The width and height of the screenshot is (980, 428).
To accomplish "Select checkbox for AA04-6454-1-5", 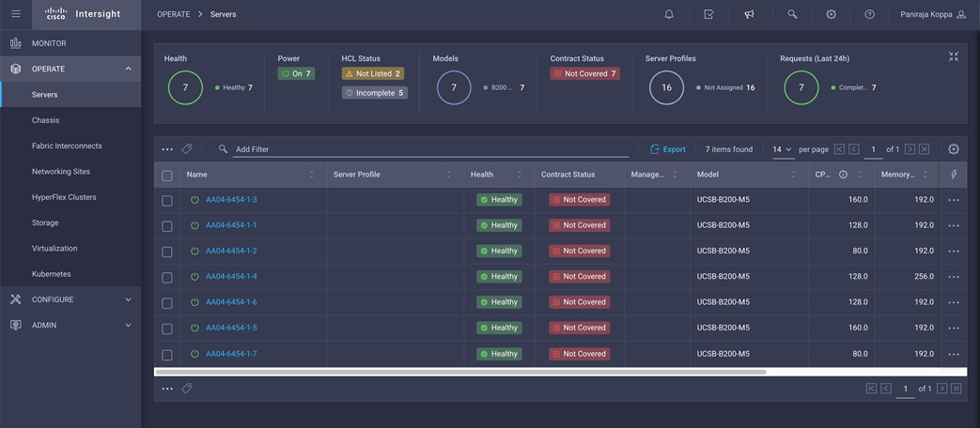I will click(167, 329).
